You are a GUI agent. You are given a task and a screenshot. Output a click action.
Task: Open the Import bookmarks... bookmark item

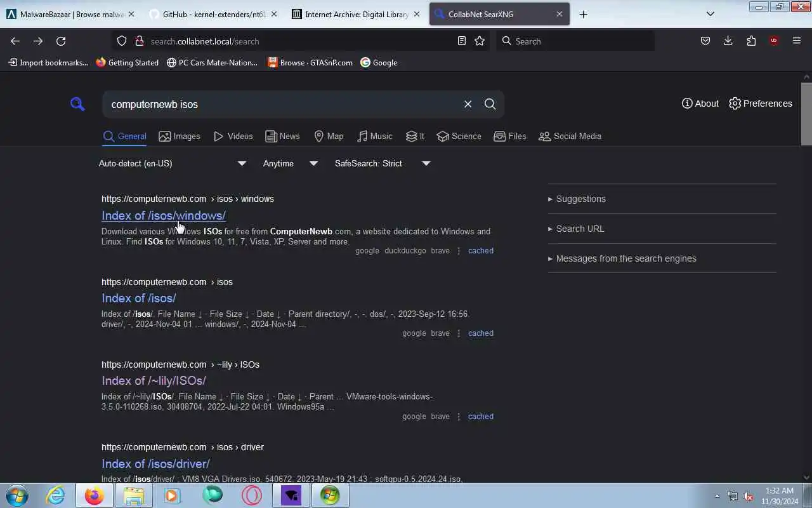tap(48, 62)
